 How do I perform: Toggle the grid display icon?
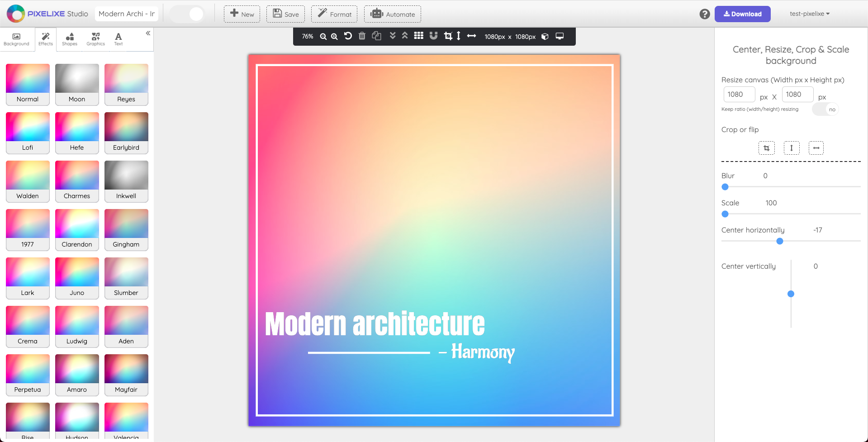[419, 36]
